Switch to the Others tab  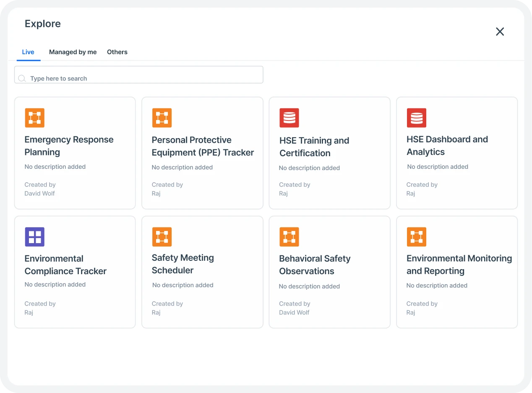pos(117,52)
